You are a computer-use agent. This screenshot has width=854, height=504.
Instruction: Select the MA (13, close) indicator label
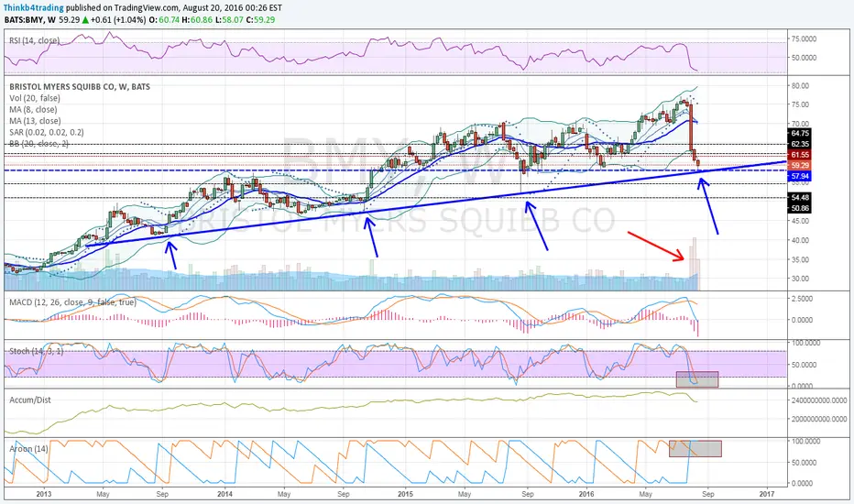[x=35, y=121]
